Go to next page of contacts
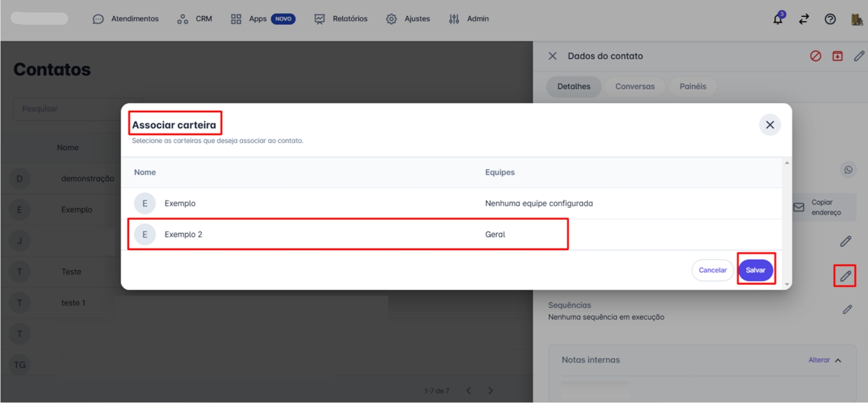The height and width of the screenshot is (403, 868). (490, 391)
